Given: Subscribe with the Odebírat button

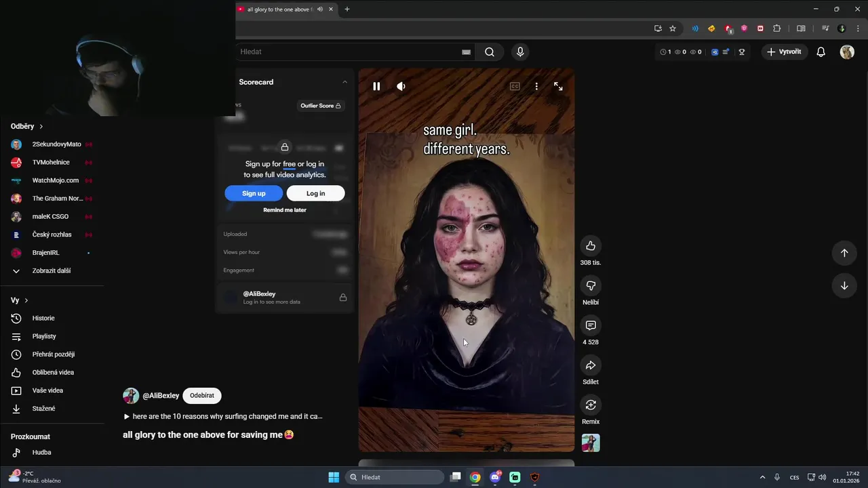Looking at the screenshot, I should click(202, 396).
